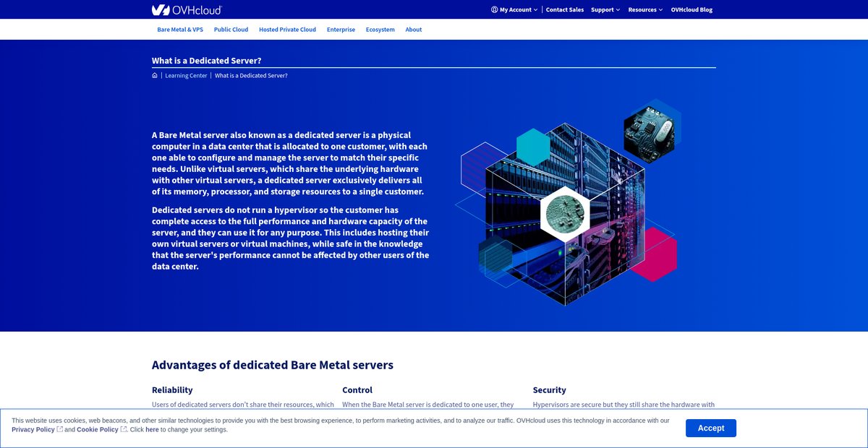Screen dimensions: 868x448
Task: Click the 'What is a Dedicated Server?' breadcrumb
Action: pyautogui.click(x=251, y=75)
